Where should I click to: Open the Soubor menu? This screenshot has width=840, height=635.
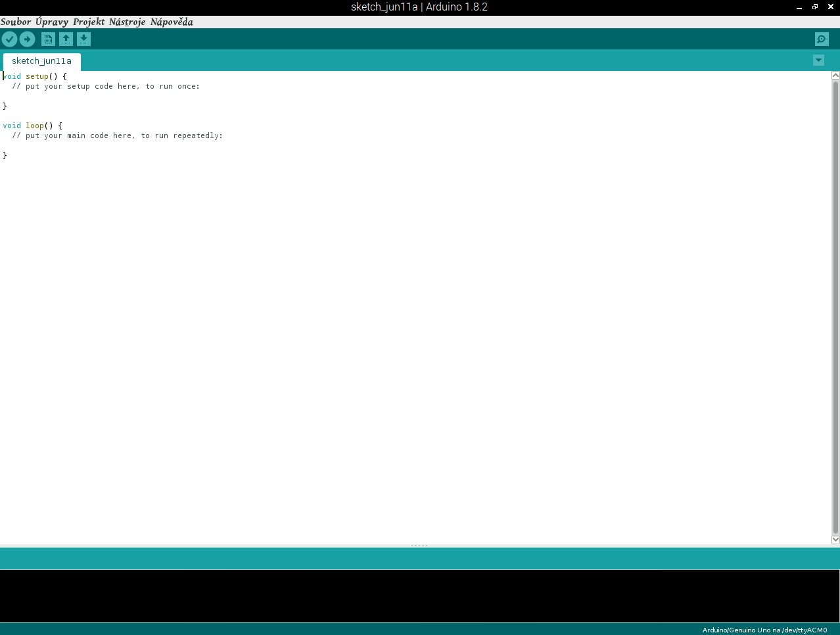[x=16, y=22]
